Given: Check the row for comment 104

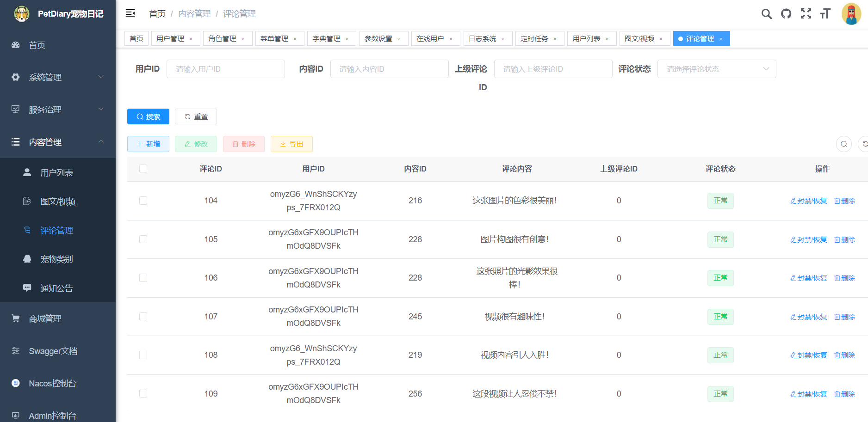Looking at the screenshot, I should coord(143,201).
